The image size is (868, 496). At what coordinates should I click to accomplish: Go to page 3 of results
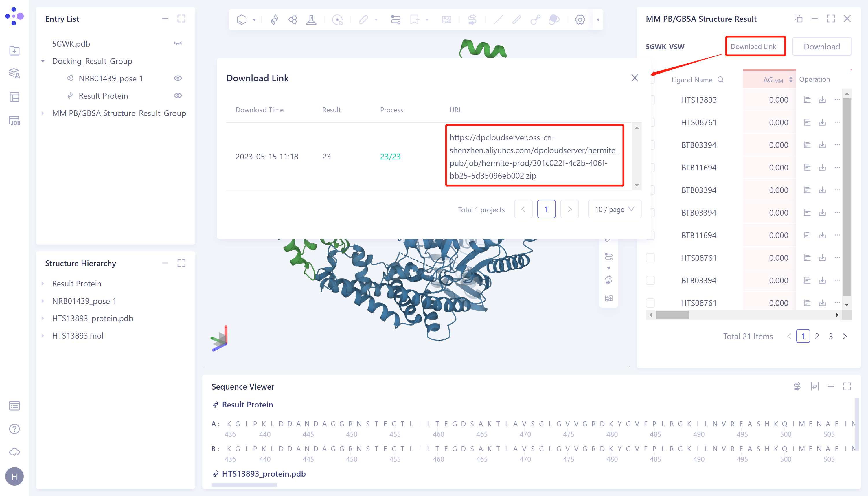pos(831,336)
